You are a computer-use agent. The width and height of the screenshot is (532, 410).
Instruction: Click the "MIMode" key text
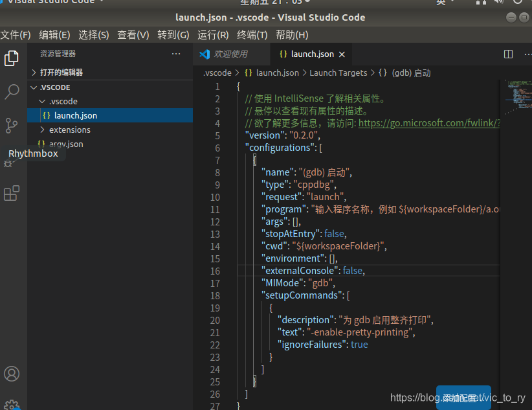click(x=282, y=283)
